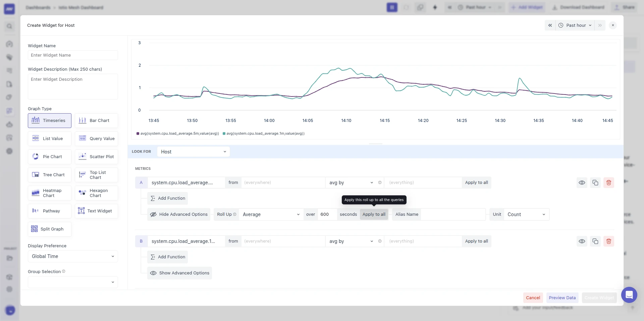This screenshot has height=321, width=644.
Task: Open the Look For Host dropdown
Action: pyautogui.click(x=194, y=152)
